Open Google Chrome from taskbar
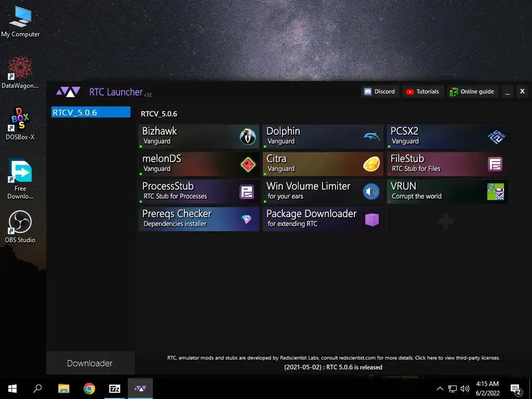This screenshot has height=399, width=532. (x=89, y=389)
